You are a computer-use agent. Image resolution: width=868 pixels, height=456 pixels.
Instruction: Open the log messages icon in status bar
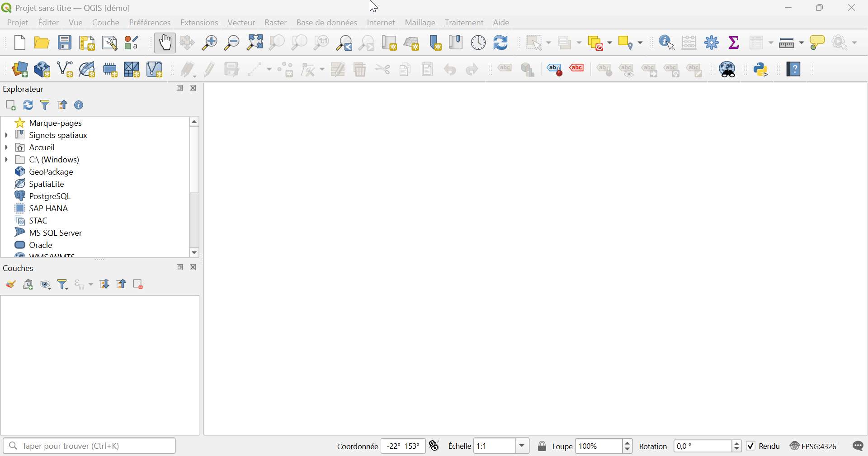tap(858, 446)
